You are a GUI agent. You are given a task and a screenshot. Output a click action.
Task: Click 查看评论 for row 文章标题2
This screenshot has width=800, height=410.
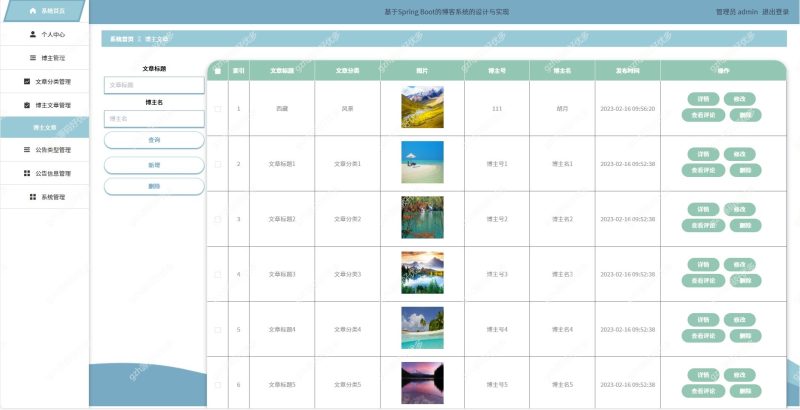703,225
